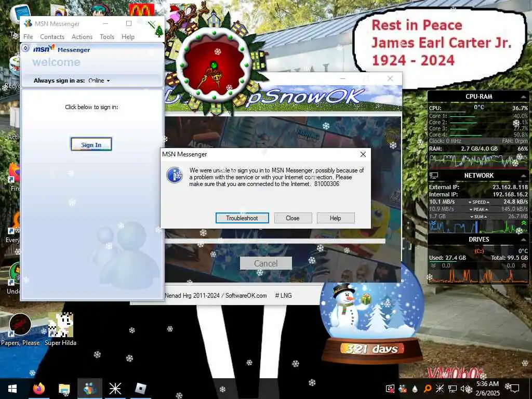532x399 pixels.
Task: Click the first tray icon with red badge
Action: (x=390, y=389)
